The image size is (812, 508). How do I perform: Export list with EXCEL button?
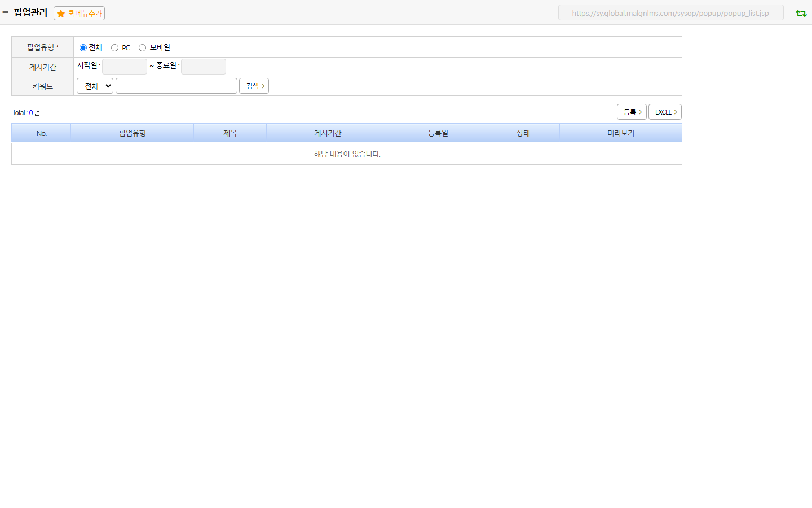point(665,112)
